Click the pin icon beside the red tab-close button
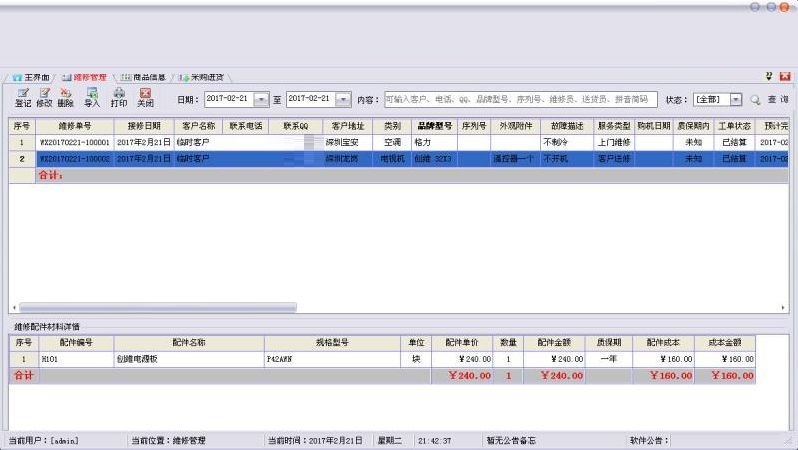Screen dimensions: 798x450 769,76
